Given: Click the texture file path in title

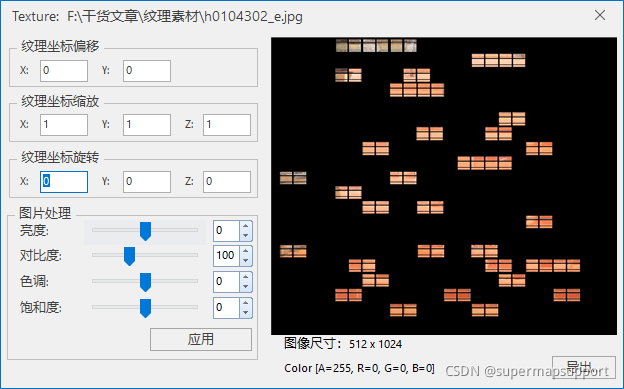Looking at the screenshot, I should (x=185, y=17).
